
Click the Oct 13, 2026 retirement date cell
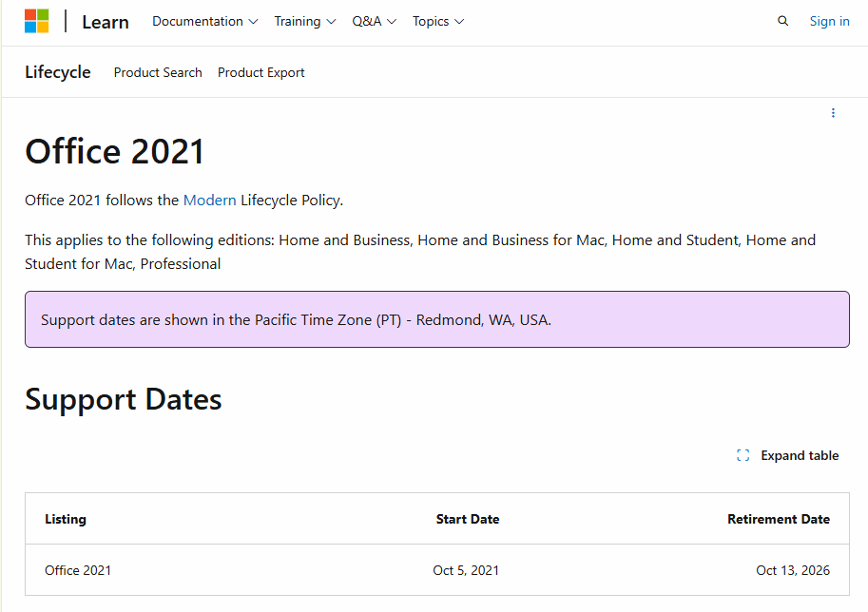click(792, 570)
